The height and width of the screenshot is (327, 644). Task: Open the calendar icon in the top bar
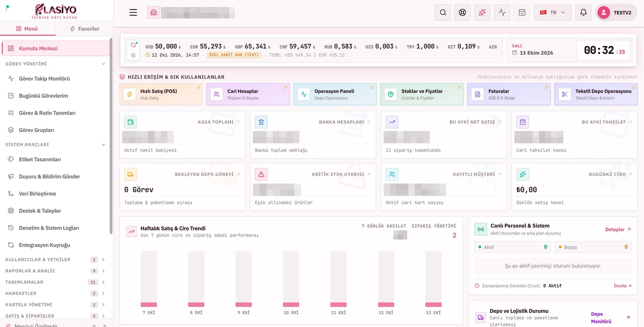point(522,12)
